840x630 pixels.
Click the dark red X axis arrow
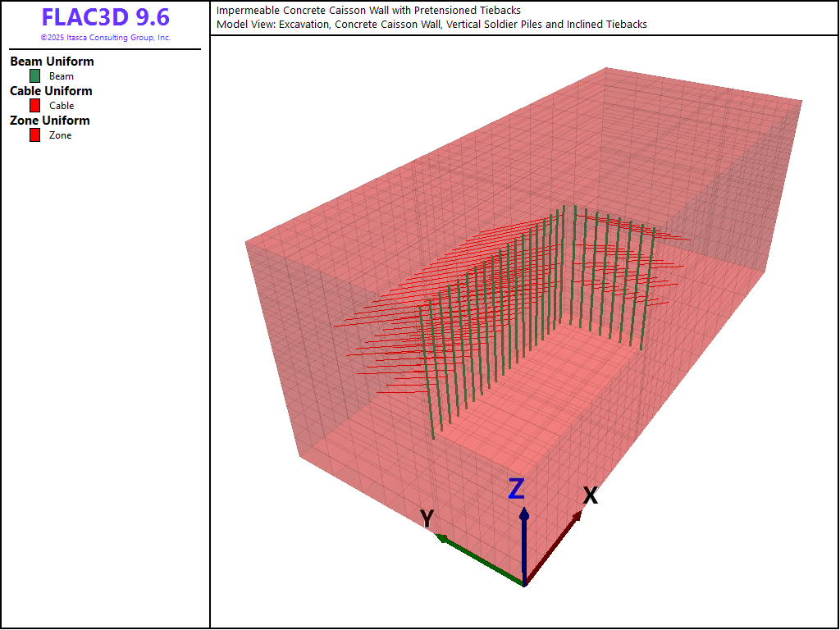555,546
